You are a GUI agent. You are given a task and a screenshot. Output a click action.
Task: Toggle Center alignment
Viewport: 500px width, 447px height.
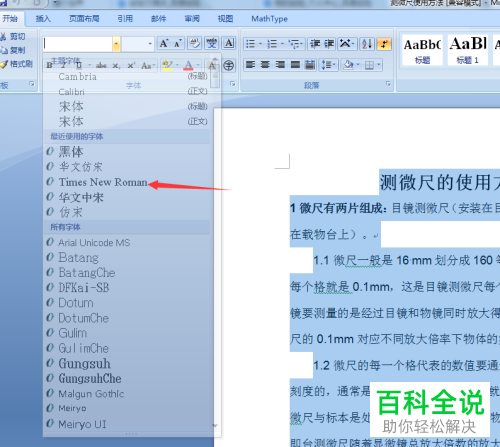[x=265, y=65]
